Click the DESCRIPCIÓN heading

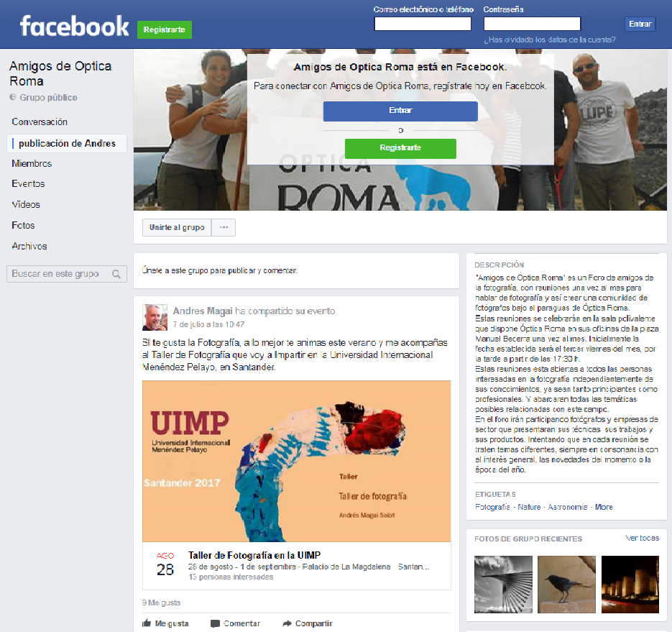click(500, 265)
